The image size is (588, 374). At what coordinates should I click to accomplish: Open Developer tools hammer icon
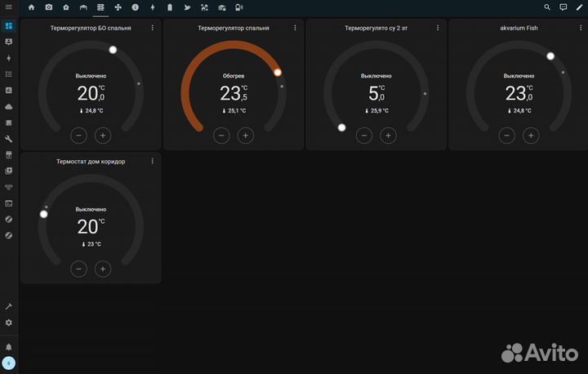tap(9, 306)
